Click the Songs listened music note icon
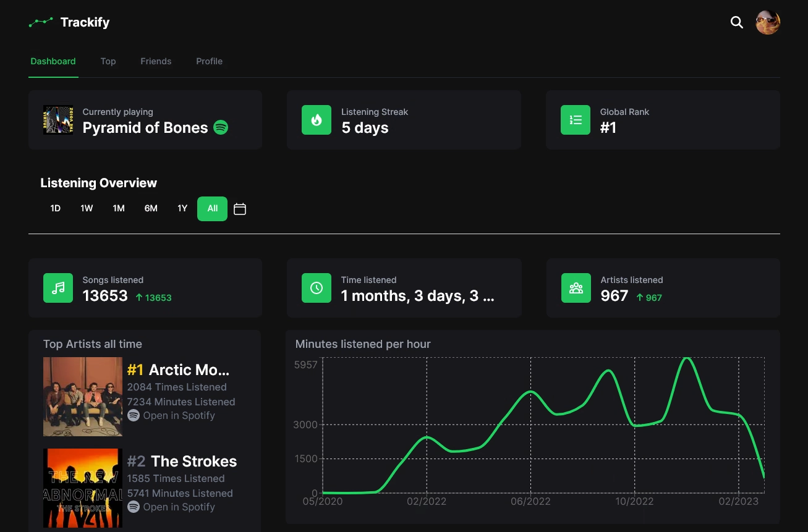 pos(58,288)
